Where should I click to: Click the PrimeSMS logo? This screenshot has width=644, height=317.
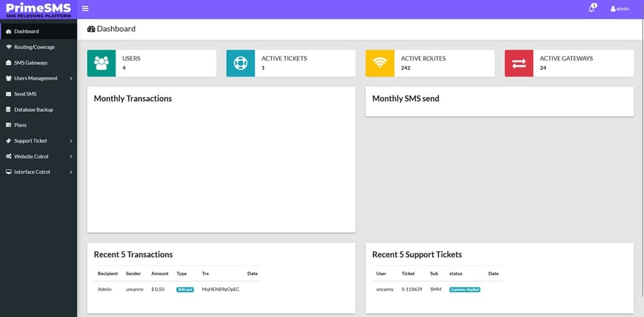pos(38,9)
